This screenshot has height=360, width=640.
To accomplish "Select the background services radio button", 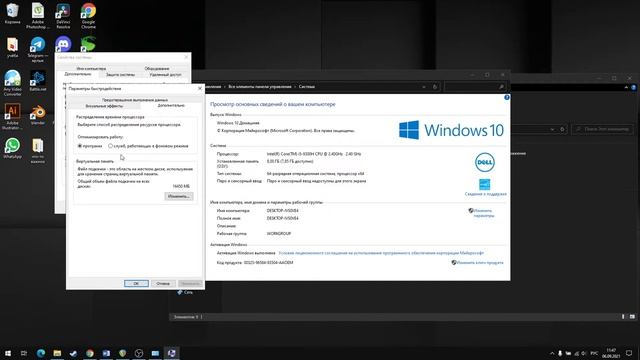I will coord(110,146).
